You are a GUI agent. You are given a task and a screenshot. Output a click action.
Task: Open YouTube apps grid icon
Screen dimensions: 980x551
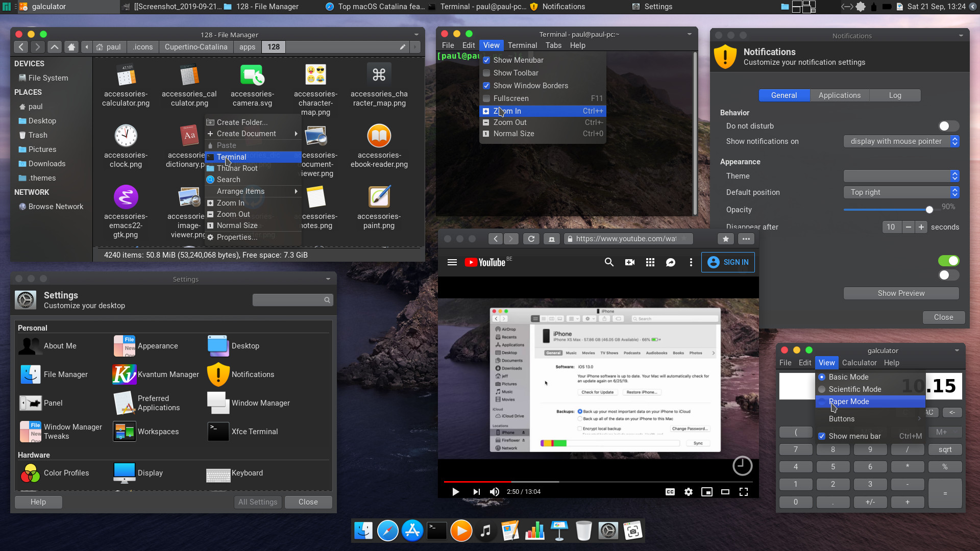650,262
